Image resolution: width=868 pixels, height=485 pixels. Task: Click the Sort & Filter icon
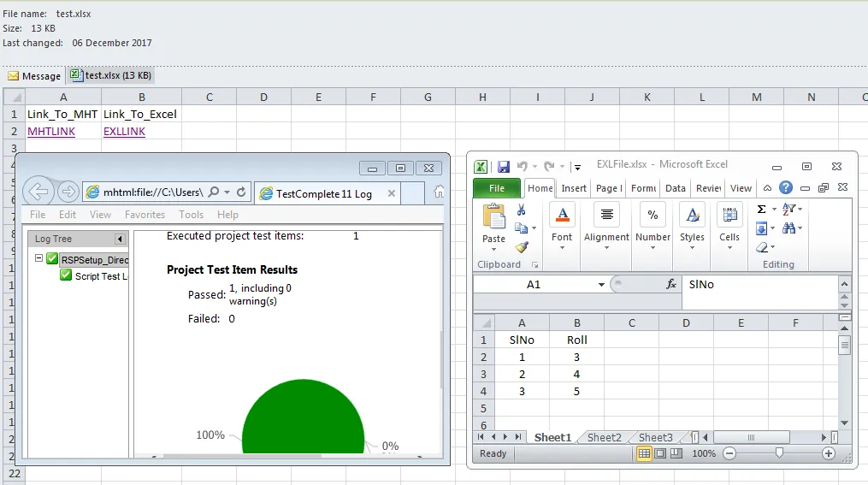pyautogui.click(x=788, y=209)
